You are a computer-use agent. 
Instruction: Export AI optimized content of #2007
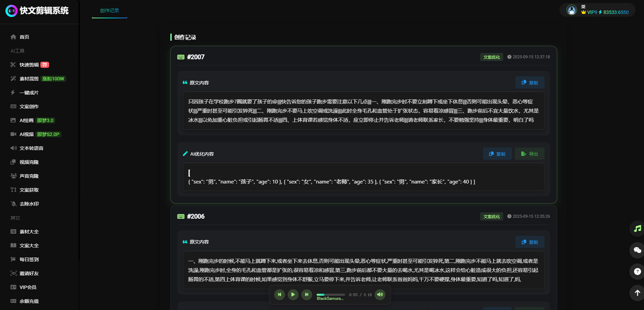click(x=529, y=154)
